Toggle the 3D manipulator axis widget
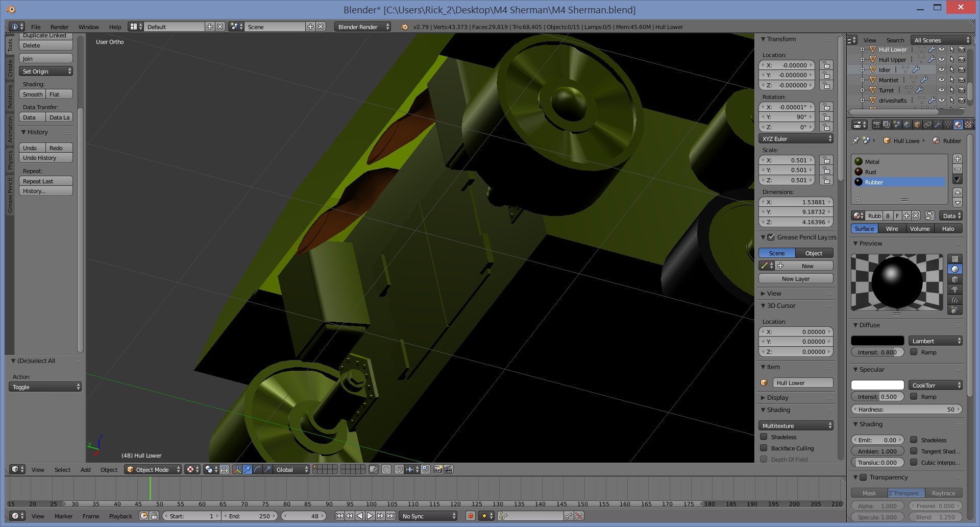This screenshot has width=980, height=527. (237, 469)
